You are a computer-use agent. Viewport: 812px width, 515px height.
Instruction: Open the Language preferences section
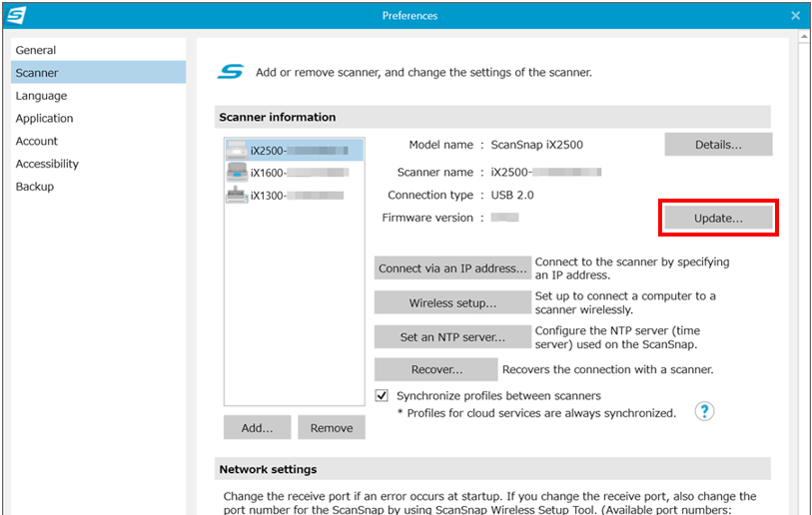pyautogui.click(x=99, y=95)
